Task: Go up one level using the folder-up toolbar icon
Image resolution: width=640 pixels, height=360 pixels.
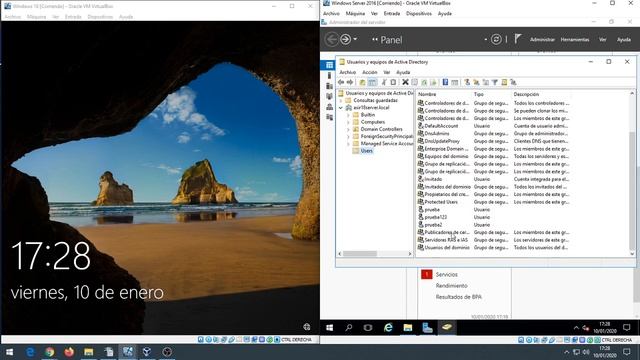Action: click(362, 82)
